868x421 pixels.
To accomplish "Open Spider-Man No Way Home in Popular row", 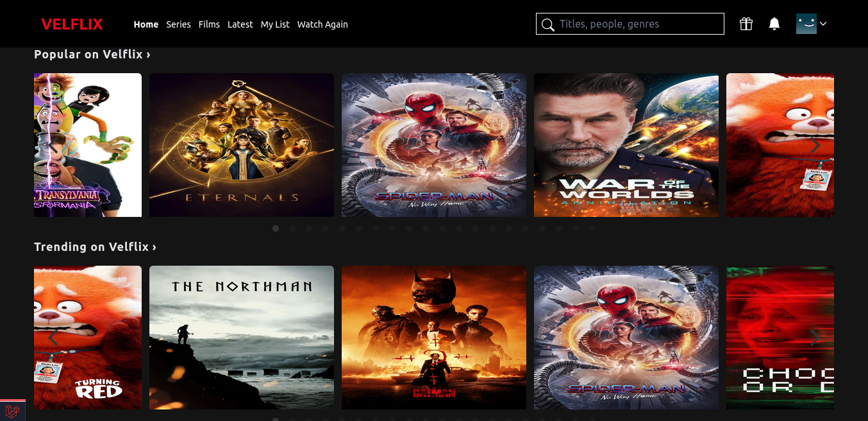I will point(434,145).
